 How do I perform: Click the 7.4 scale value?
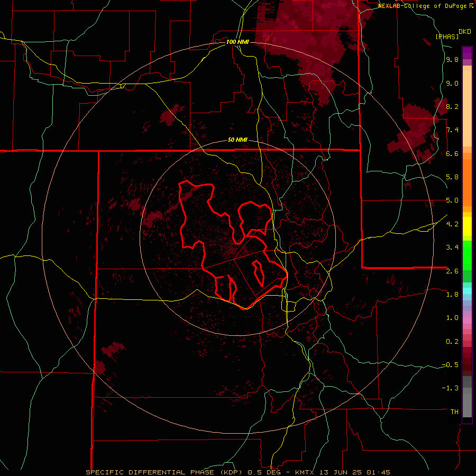click(452, 130)
